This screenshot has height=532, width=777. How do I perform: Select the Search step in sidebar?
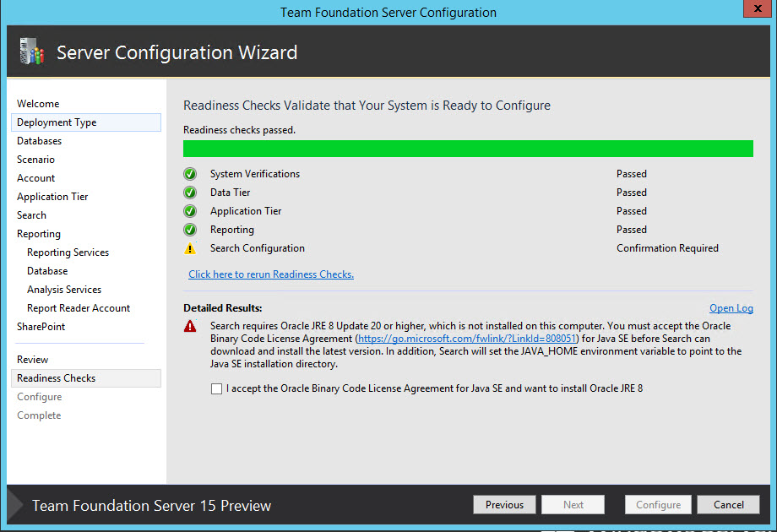point(31,215)
